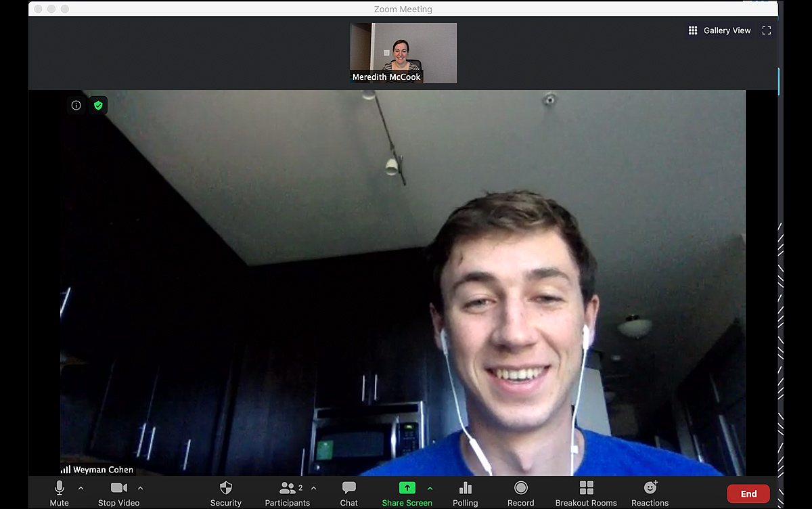This screenshot has width=812, height=509.
Task: Click green encryption shield icon
Action: 99,106
